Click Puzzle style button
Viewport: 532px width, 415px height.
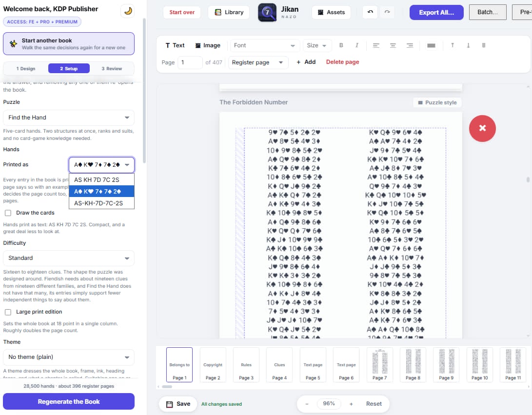pyautogui.click(x=437, y=102)
